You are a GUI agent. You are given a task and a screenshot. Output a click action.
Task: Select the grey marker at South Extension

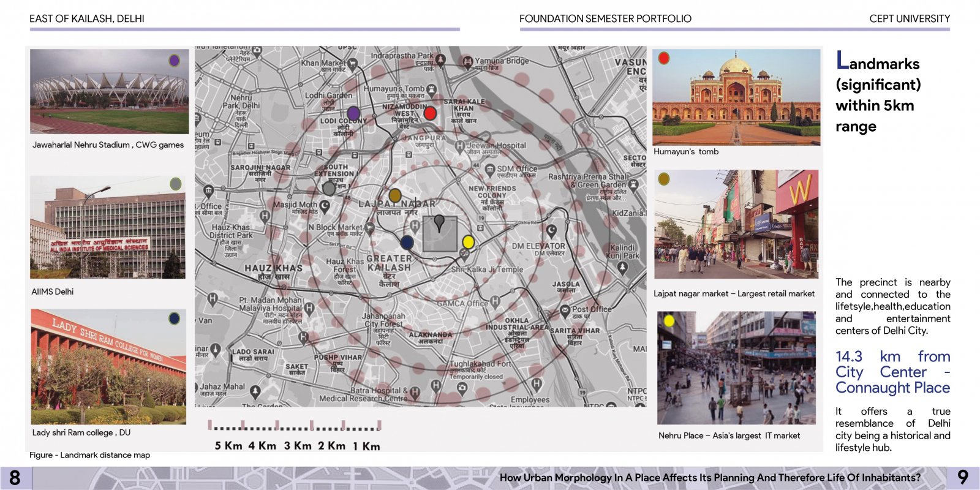pyautogui.click(x=329, y=189)
